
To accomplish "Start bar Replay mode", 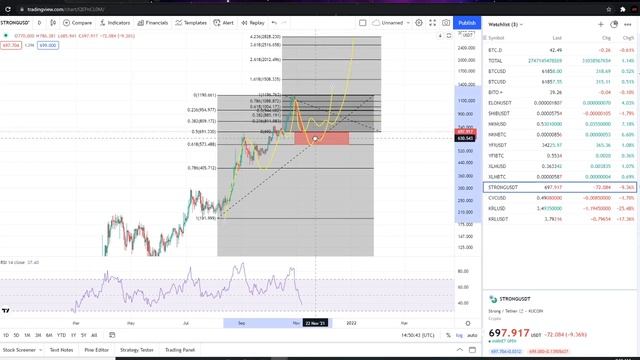I will (253, 23).
